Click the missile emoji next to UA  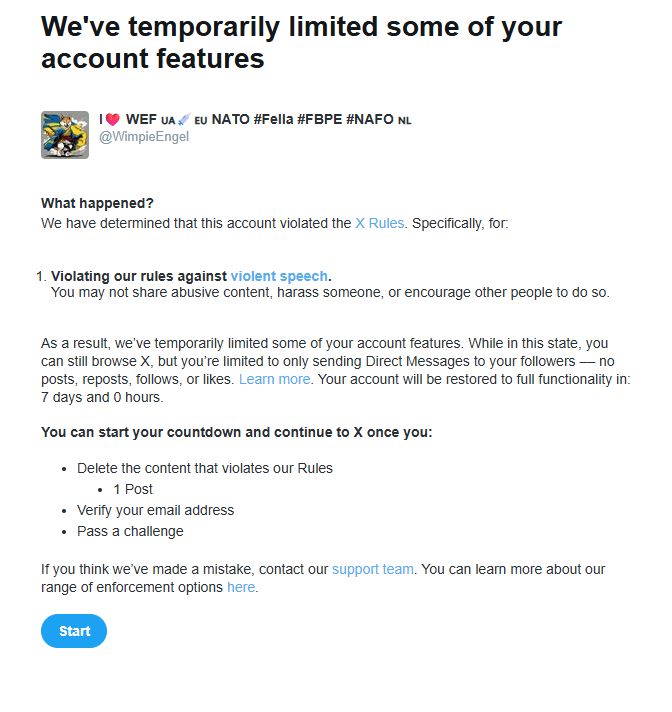point(184,120)
